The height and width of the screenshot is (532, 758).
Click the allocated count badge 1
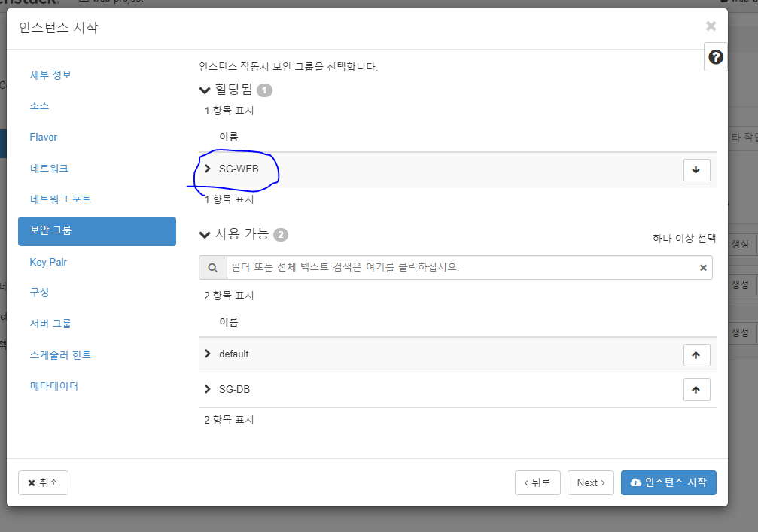[264, 90]
